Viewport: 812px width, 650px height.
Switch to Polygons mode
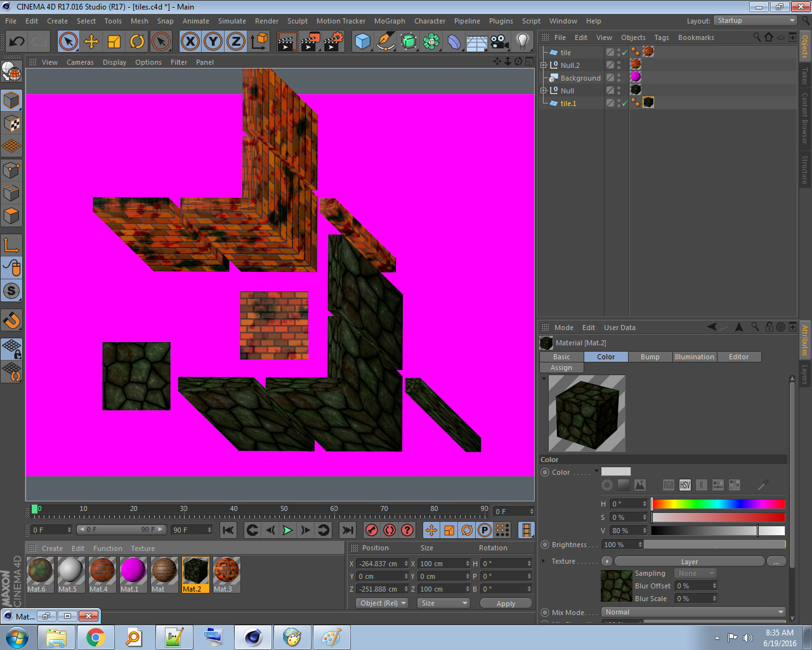[x=11, y=216]
